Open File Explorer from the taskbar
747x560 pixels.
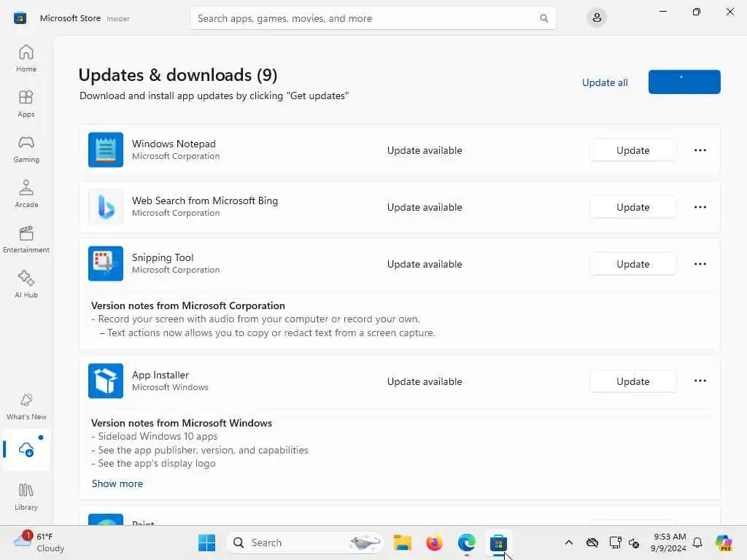coord(403,542)
